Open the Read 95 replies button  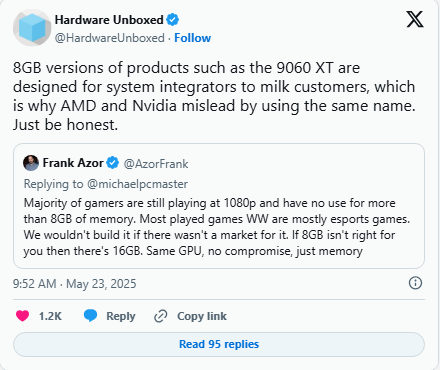(219, 344)
